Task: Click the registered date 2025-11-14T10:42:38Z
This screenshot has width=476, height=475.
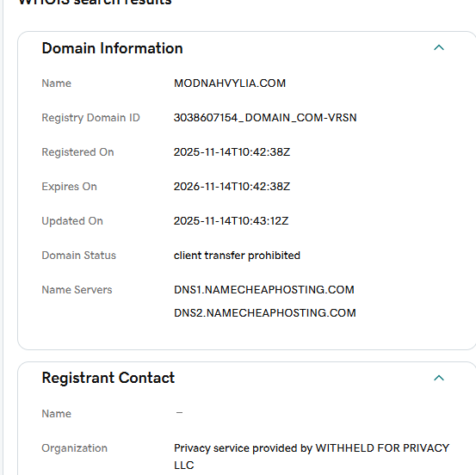Action: (232, 152)
